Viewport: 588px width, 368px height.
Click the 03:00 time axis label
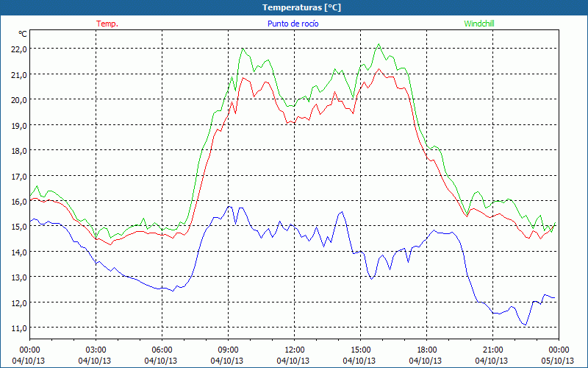(x=96, y=350)
